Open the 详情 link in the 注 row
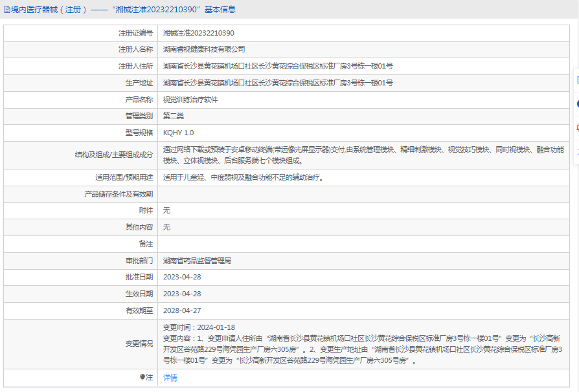 click(170, 378)
